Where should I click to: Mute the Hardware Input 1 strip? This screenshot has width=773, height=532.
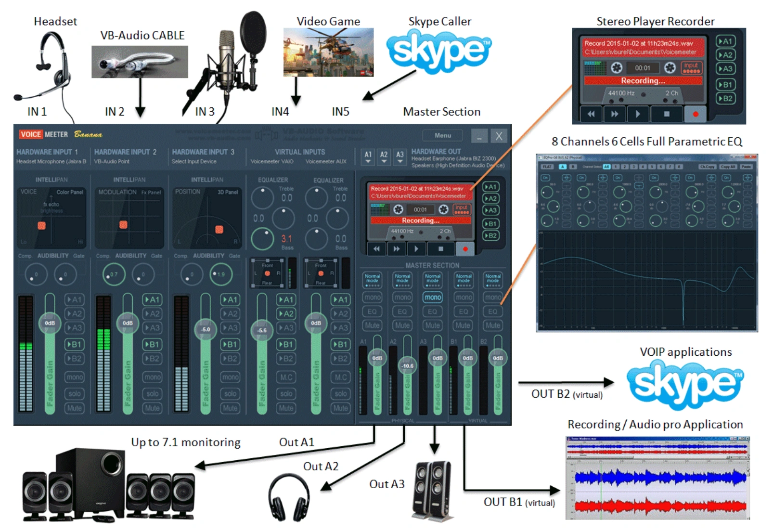pos(74,408)
